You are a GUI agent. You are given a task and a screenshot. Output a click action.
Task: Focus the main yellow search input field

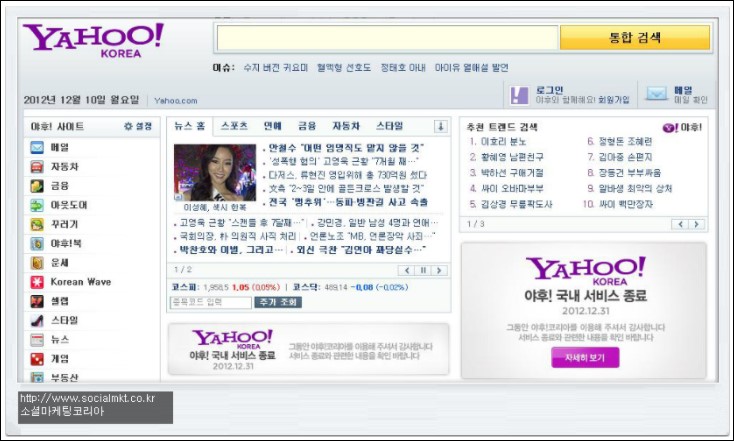[388, 37]
